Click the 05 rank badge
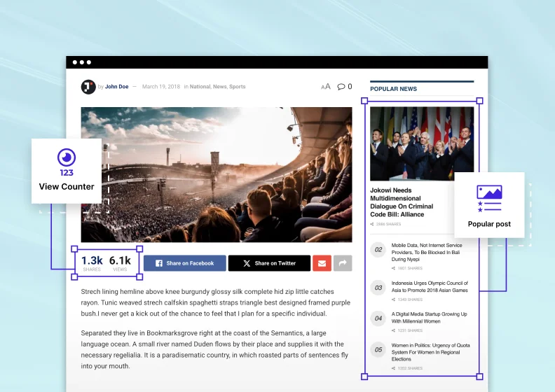 point(378,349)
